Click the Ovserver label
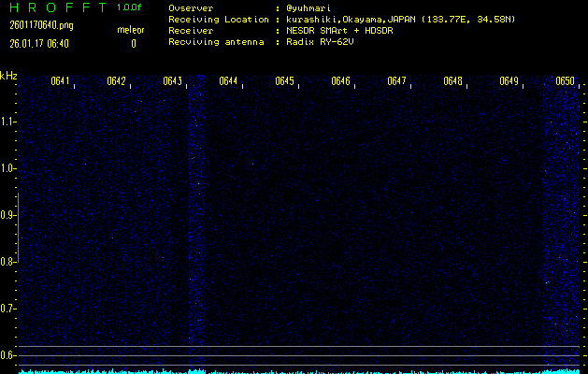The image size is (588, 374). click(x=191, y=8)
